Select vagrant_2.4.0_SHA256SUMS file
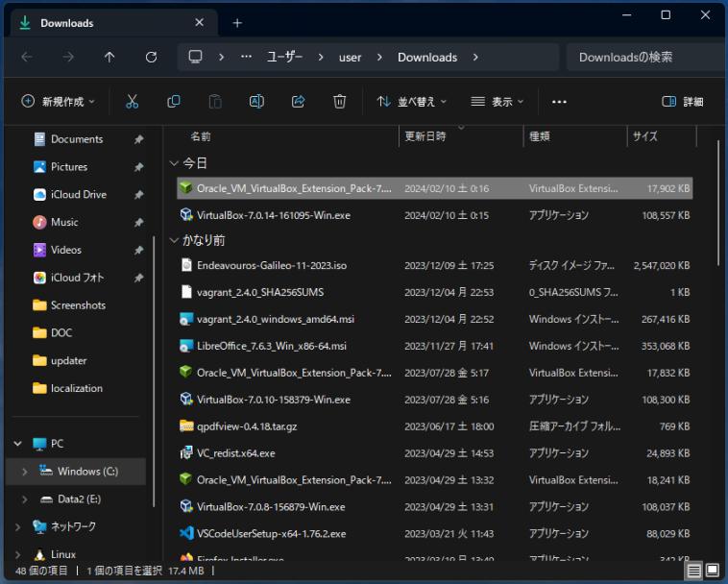Viewport: 728px width, 584px height. coord(434,292)
